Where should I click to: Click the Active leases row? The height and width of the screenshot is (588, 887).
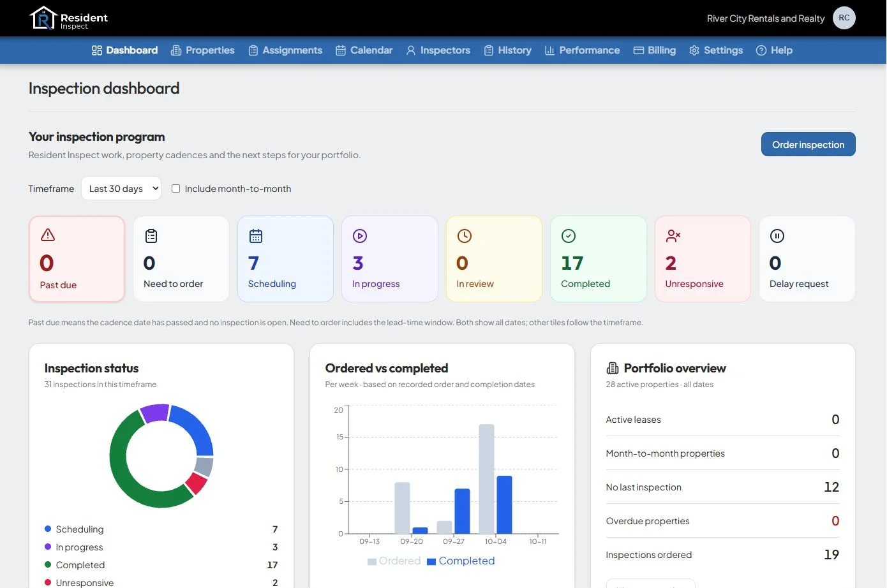point(722,420)
